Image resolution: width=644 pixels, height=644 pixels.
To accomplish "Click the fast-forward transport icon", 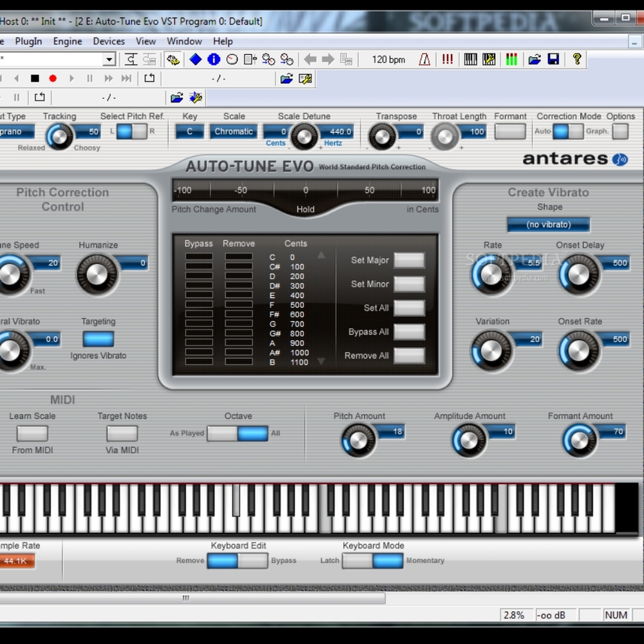I will [108, 79].
